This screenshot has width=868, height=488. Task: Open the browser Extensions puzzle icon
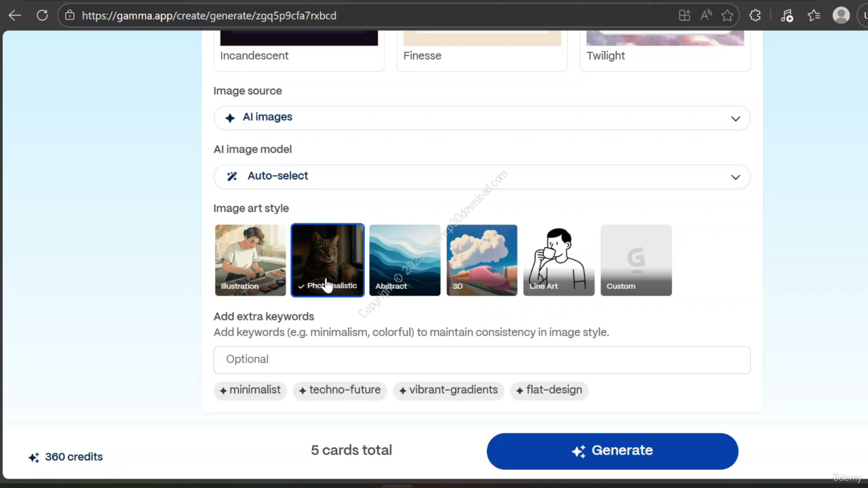[755, 16]
